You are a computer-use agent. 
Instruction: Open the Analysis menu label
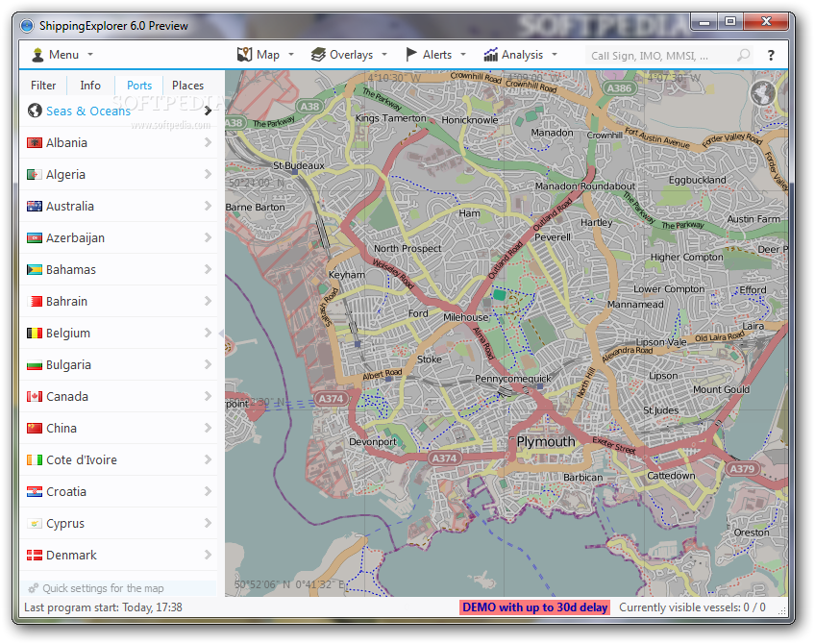click(x=523, y=55)
